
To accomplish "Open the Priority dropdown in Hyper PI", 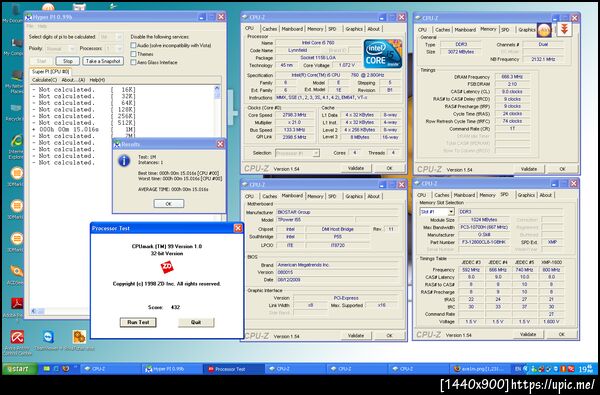I will [60, 49].
